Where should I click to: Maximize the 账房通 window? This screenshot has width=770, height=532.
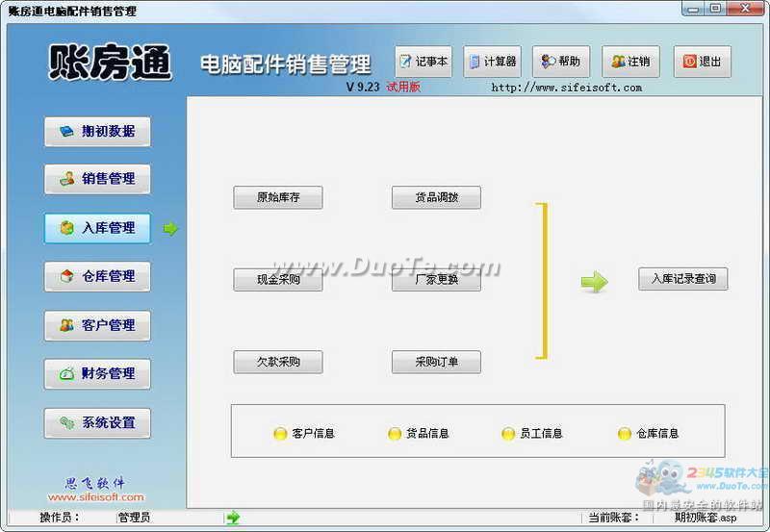[x=716, y=9]
